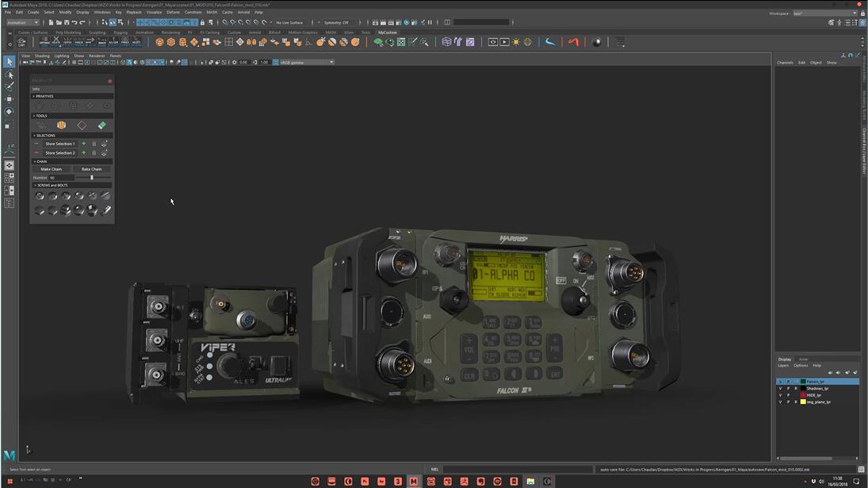Image resolution: width=868 pixels, height=488 pixels.
Task: Click the lock selection icon in status line
Action: click(202, 22)
